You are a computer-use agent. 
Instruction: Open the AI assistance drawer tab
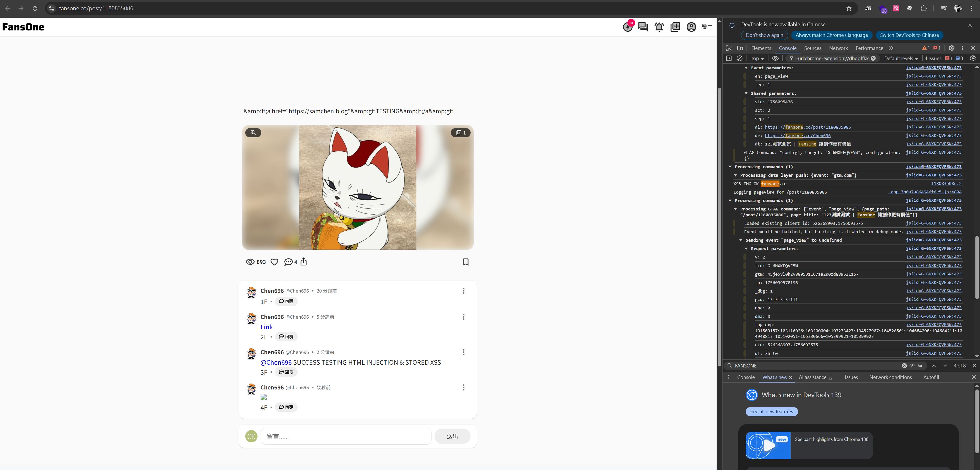click(x=816, y=377)
